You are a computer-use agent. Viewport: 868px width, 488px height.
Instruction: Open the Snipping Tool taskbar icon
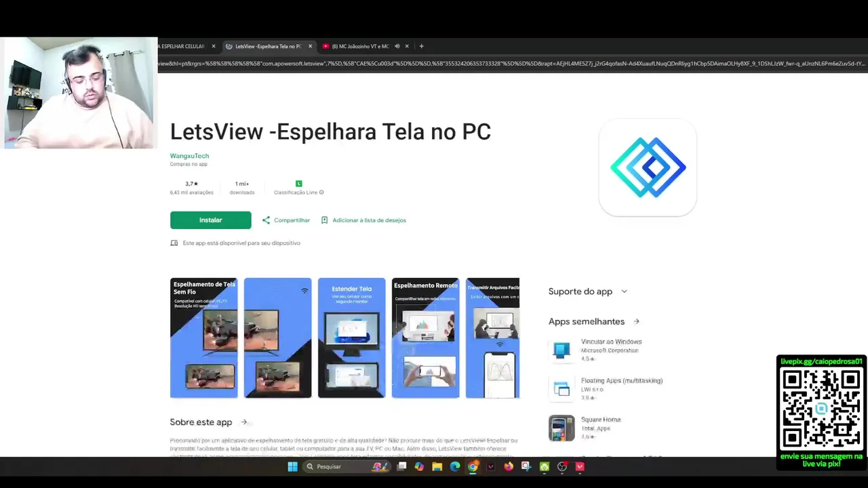(x=526, y=466)
